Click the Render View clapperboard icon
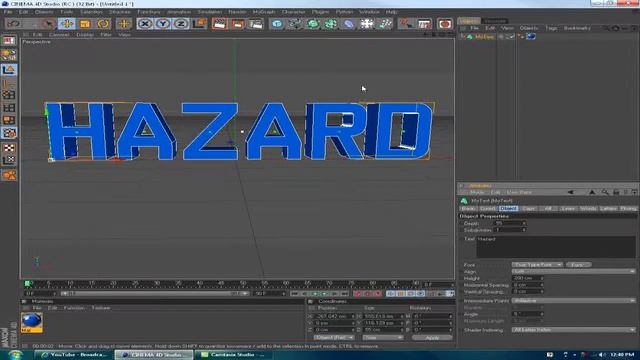The height and width of the screenshot is (360, 640). [x=220, y=24]
